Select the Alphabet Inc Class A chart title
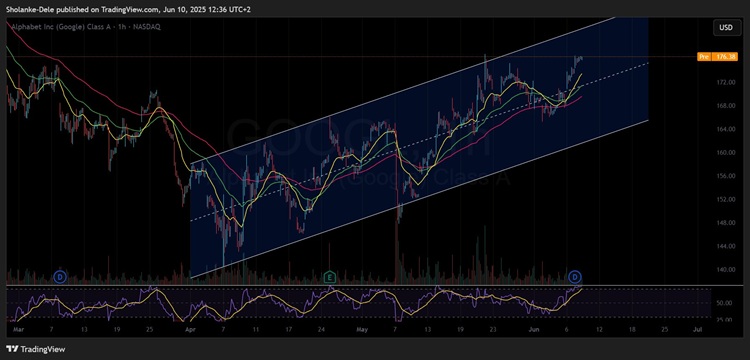 pos(86,27)
